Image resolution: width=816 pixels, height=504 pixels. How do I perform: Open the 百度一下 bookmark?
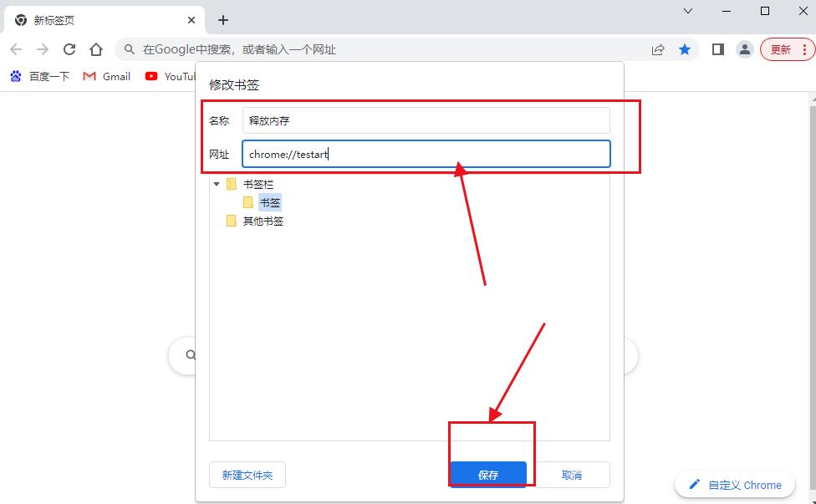[39, 76]
